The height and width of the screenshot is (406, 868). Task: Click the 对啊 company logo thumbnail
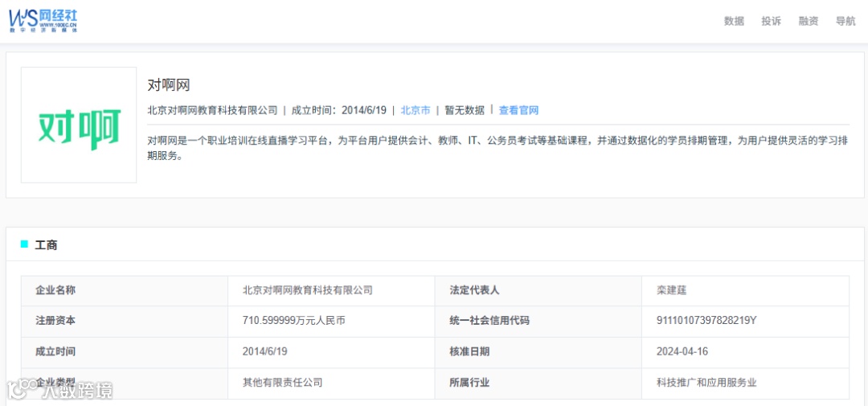(79, 125)
